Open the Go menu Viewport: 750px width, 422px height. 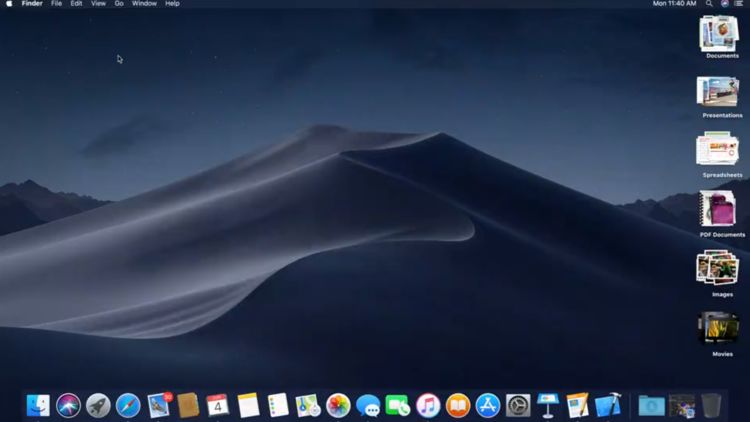[x=119, y=4]
